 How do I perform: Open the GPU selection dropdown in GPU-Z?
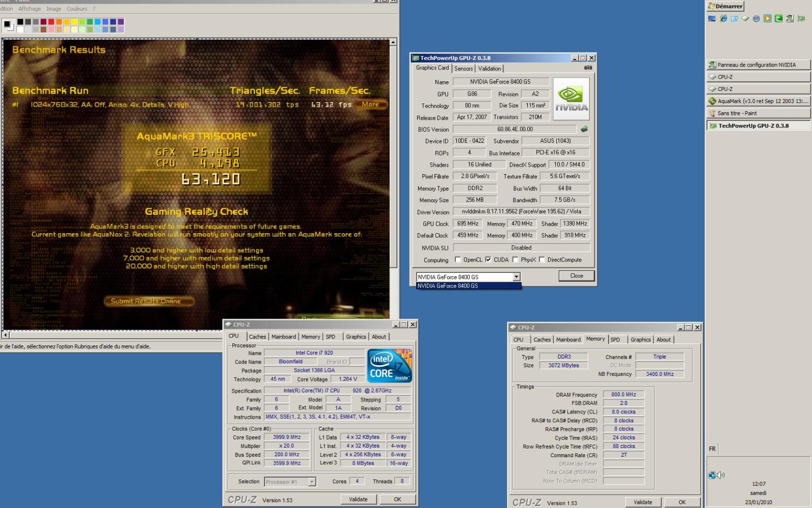click(x=516, y=277)
